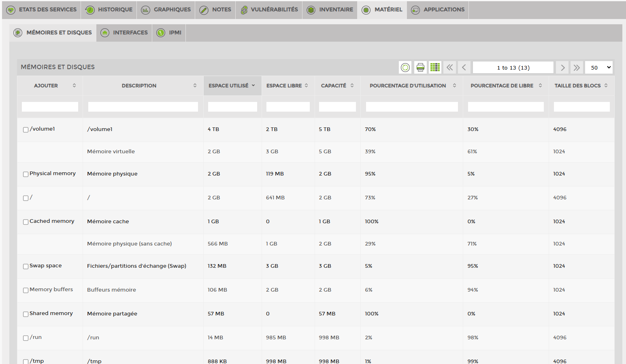
Task: Click the Matériel chip icon
Action: coord(366,10)
